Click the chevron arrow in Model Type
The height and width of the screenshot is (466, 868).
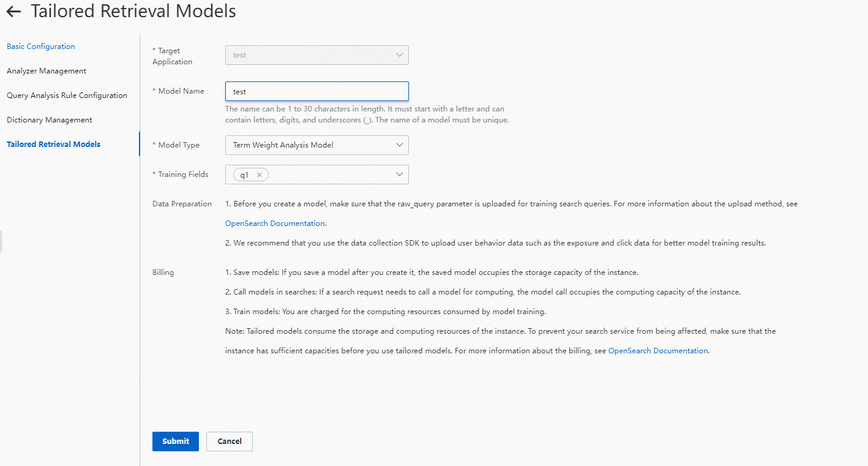coord(399,145)
